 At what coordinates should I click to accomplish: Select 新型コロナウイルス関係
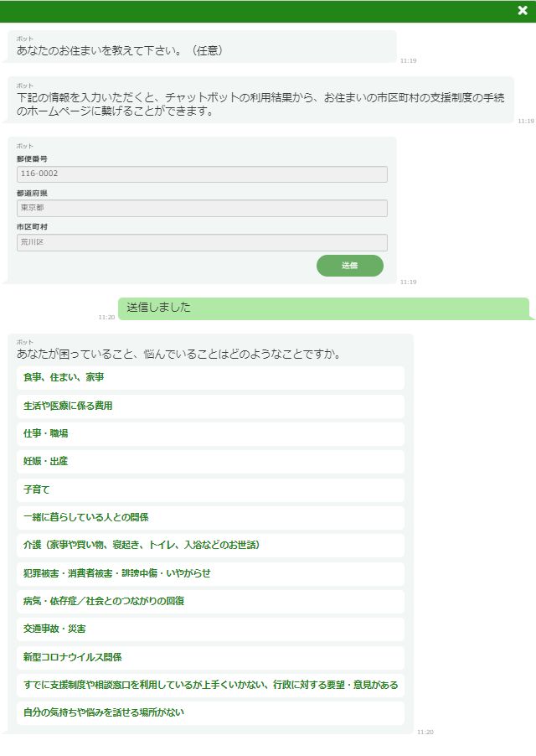pos(210,658)
